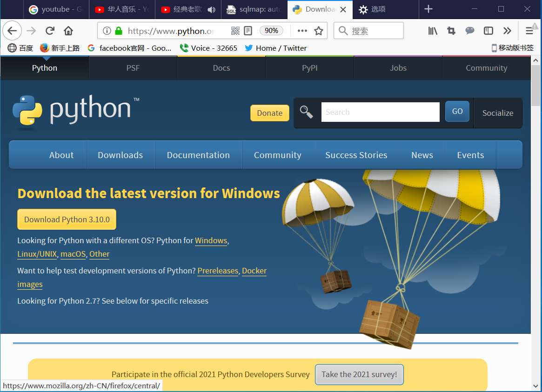Open the About main menu item
The height and width of the screenshot is (392, 542).
(61, 155)
